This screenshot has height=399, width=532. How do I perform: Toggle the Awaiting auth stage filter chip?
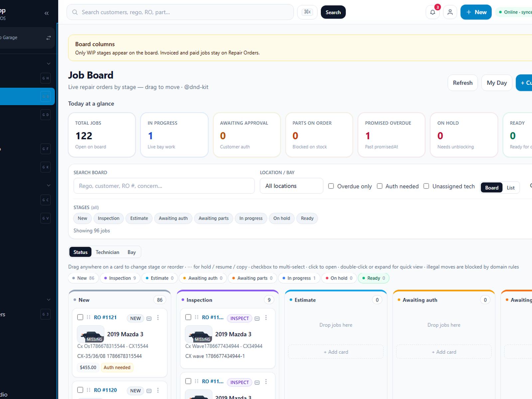pos(173,218)
